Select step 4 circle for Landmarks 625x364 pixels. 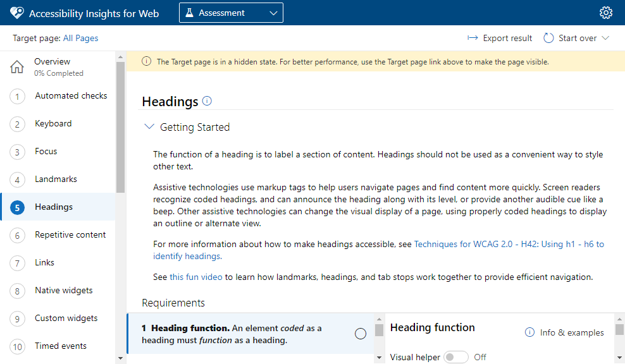click(17, 180)
